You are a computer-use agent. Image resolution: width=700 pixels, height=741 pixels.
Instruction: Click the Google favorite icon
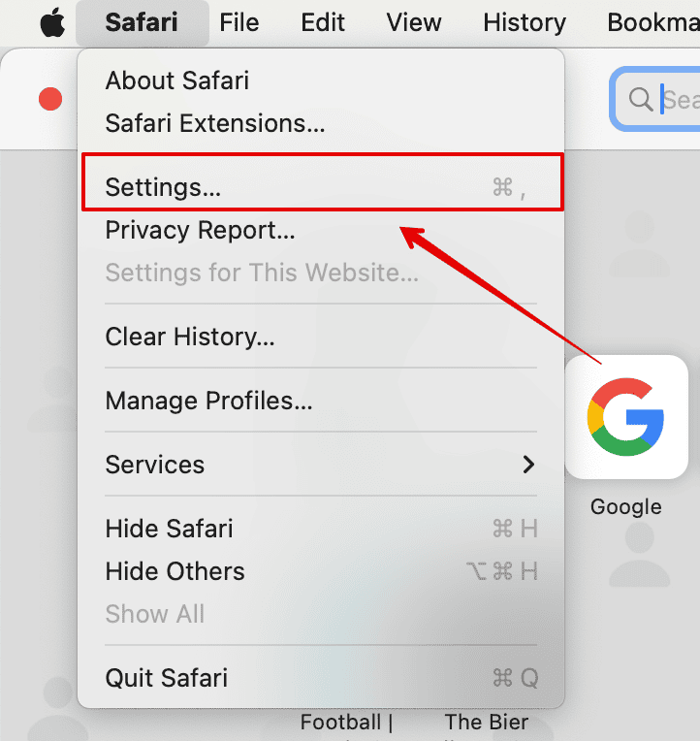coord(626,417)
